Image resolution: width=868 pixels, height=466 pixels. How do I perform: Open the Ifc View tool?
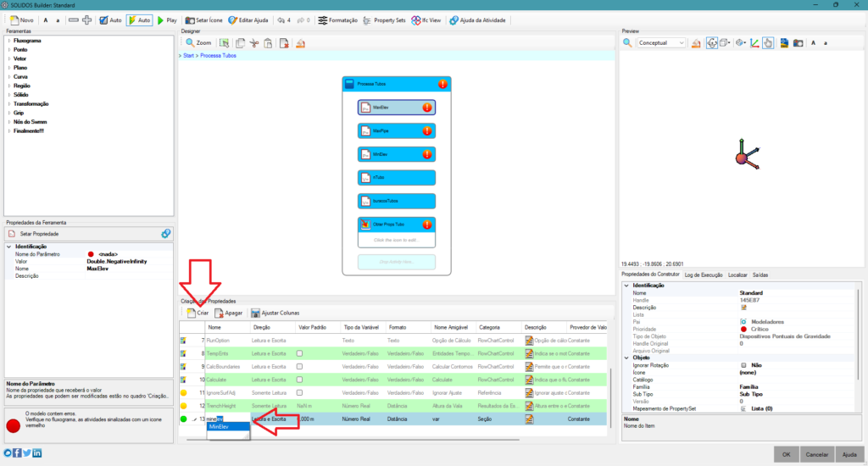426,19
